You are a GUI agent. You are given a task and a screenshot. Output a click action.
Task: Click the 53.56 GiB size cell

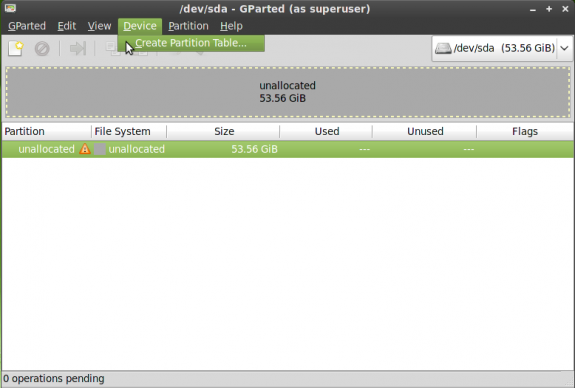tap(254, 149)
